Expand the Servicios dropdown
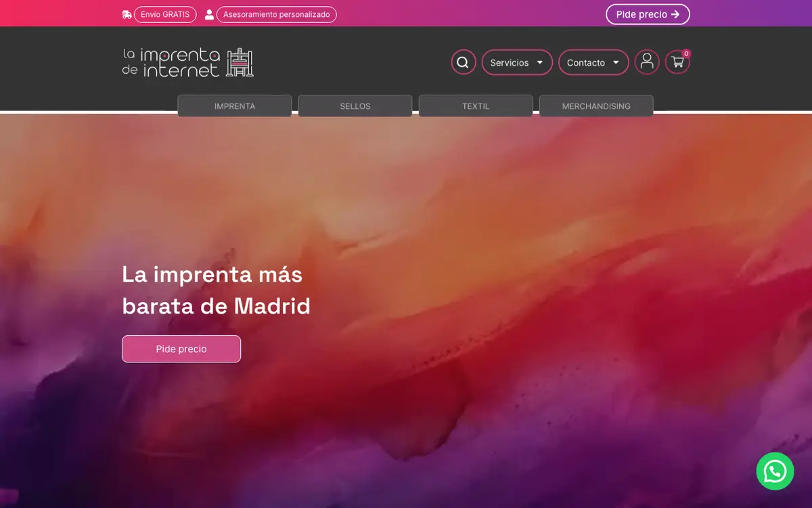 (517, 62)
